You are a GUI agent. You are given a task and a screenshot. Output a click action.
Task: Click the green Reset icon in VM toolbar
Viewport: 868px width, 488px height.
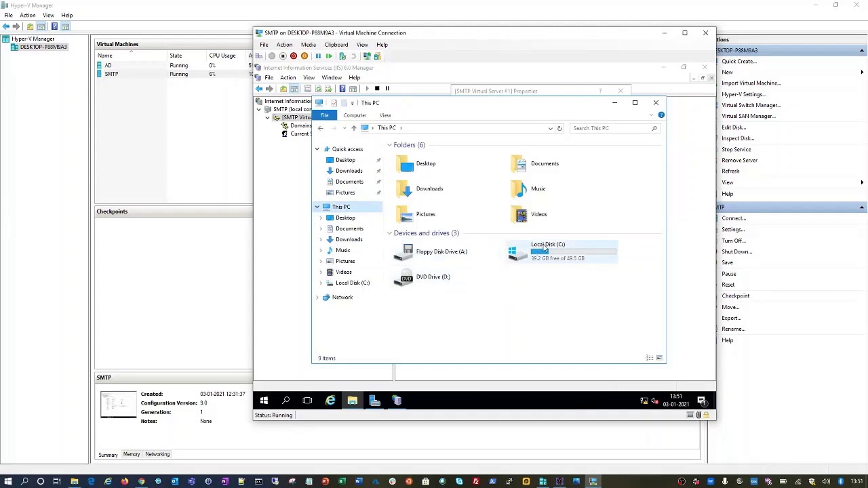(329, 56)
